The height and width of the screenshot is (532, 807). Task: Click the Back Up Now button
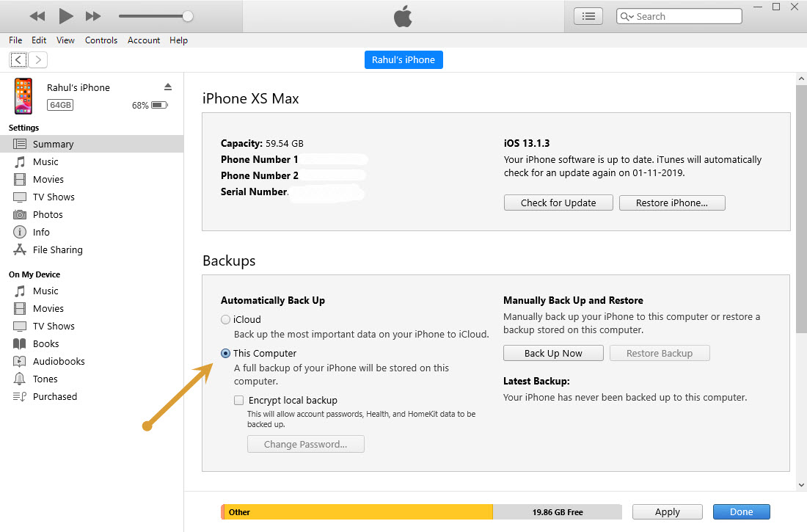tap(553, 353)
